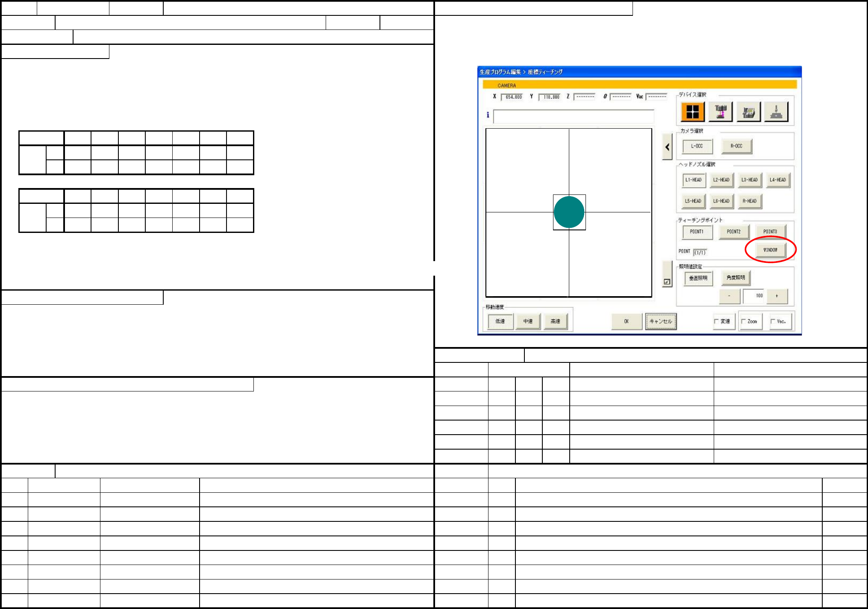868x609 pixels.
Task: Select the four-square camera device icon
Action: (x=692, y=112)
